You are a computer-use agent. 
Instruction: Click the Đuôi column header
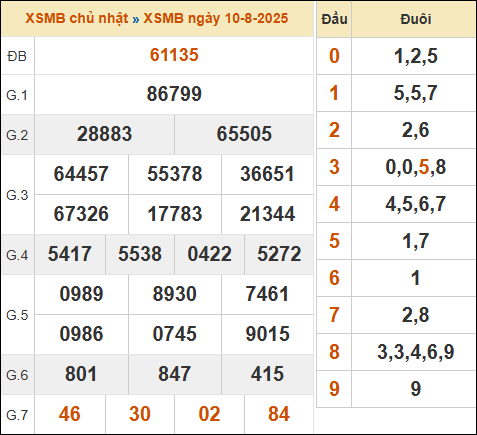click(x=415, y=19)
